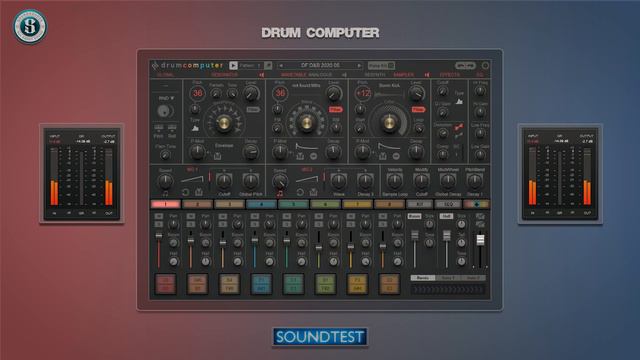Toggle MO1 loop retrigger icon
This screenshot has width=640, height=360.
click(x=185, y=192)
